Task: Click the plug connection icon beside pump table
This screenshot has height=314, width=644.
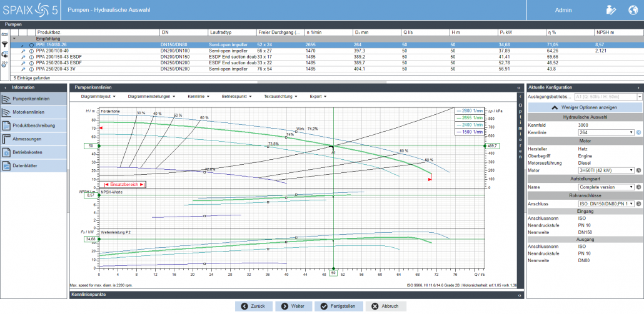Action: 5,54
